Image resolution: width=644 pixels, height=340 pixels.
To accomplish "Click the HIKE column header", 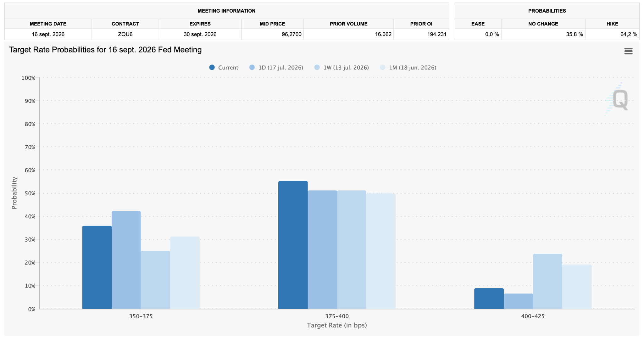I will pos(612,24).
